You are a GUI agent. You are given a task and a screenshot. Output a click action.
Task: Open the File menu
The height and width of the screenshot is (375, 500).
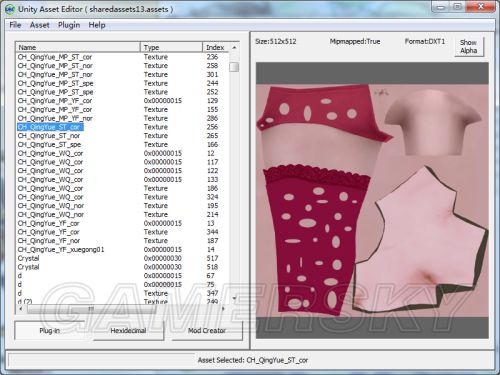15,25
